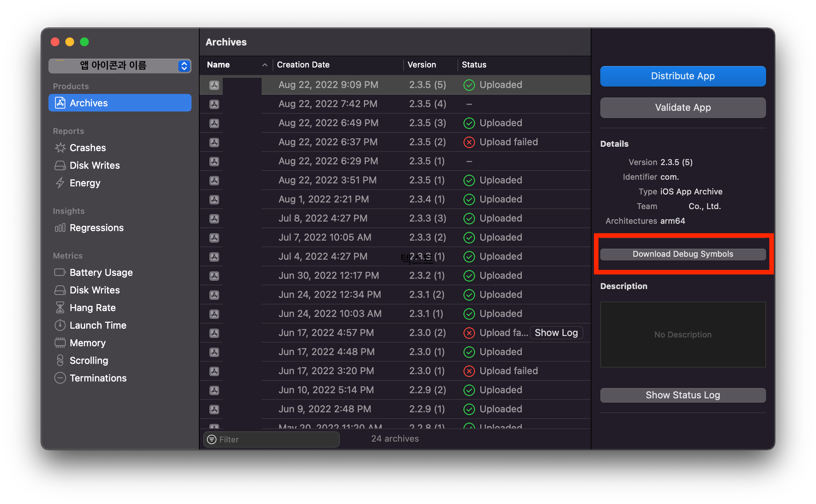Click the filter icon in Filter field
Image resolution: width=816 pixels, height=504 pixels.
(x=212, y=439)
